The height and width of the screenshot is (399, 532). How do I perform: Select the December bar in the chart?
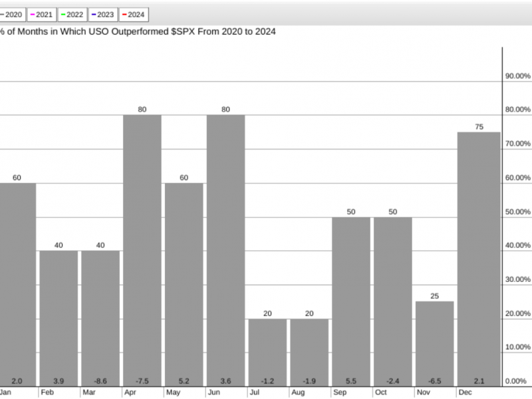click(479, 259)
